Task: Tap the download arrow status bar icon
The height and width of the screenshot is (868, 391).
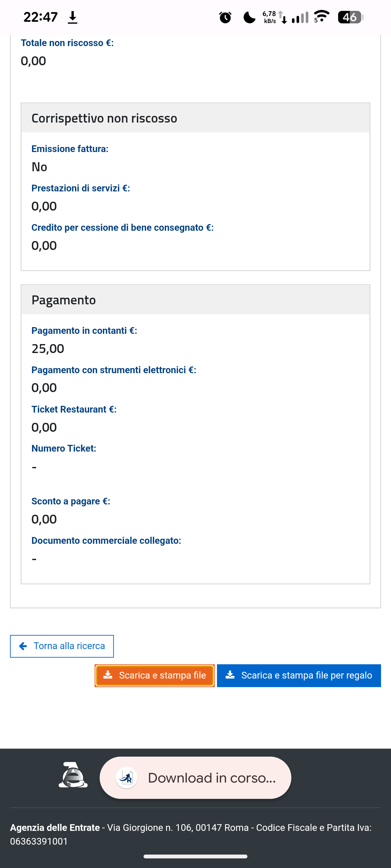Action: pyautogui.click(x=72, y=17)
